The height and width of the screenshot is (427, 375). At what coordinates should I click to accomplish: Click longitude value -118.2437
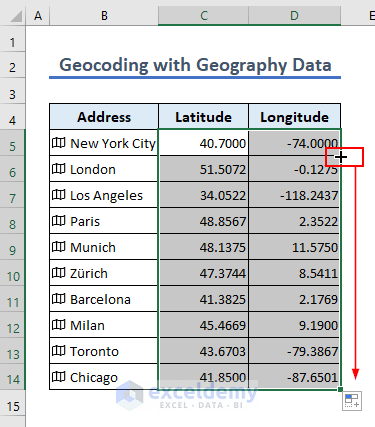coord(309,195)
